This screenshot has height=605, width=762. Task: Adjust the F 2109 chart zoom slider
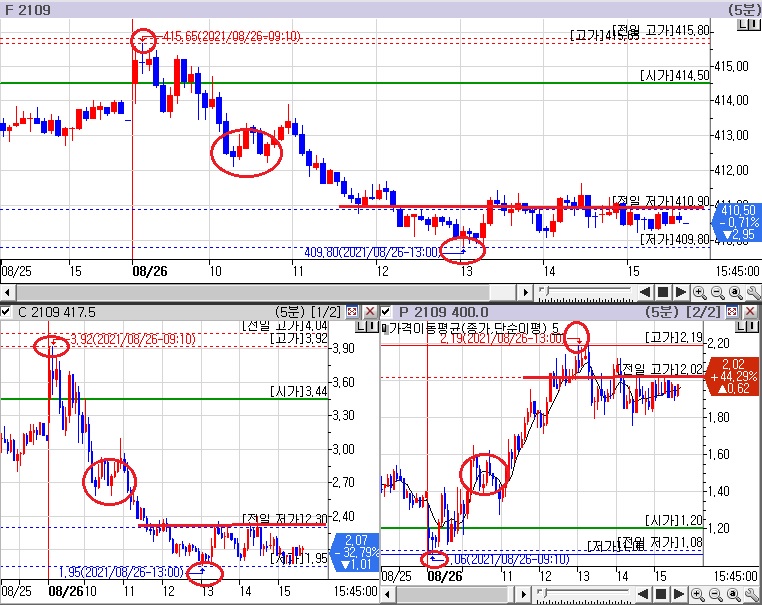coord(585,292)
